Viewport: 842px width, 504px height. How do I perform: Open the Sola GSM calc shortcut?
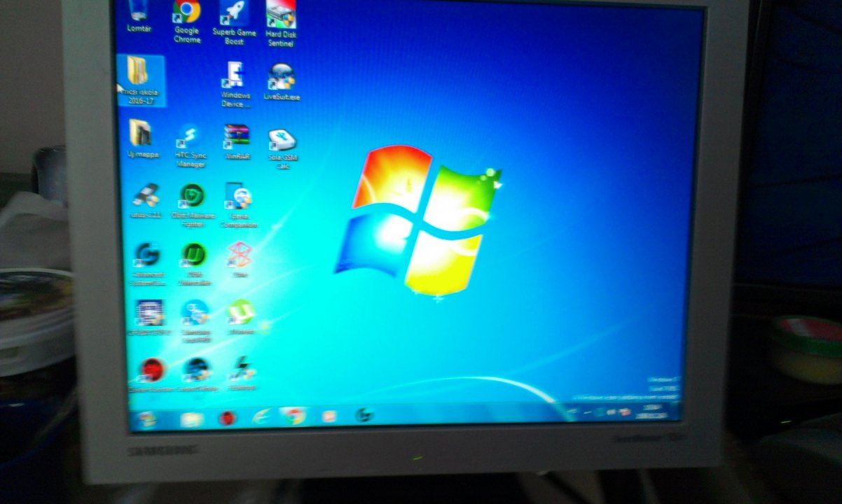pyautogui.click(x=282, y=149)
